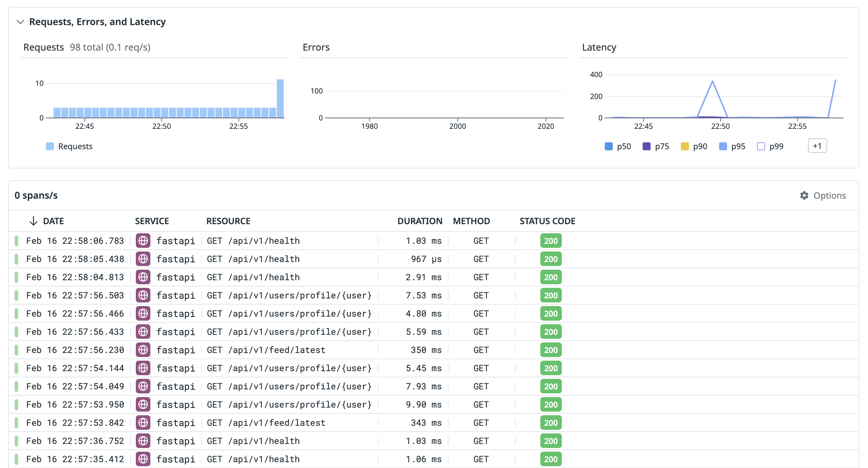The width and height of the screenshot is (868, 468).
Task: Click service icon in 22:57:53.842 row
Action: pos(143,423)
